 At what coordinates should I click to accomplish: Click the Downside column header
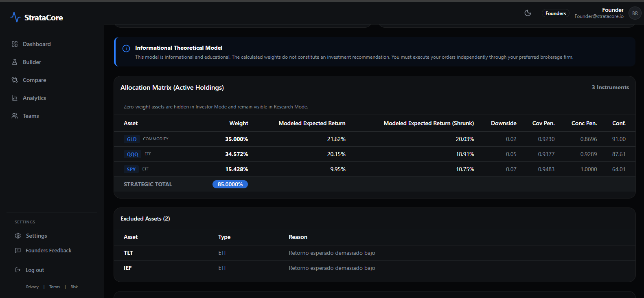point(504,123)
